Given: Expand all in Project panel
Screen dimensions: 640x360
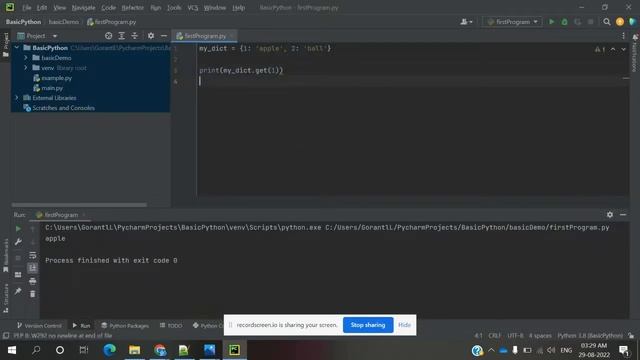Looking at the screenshot, I should pos(122,36).
